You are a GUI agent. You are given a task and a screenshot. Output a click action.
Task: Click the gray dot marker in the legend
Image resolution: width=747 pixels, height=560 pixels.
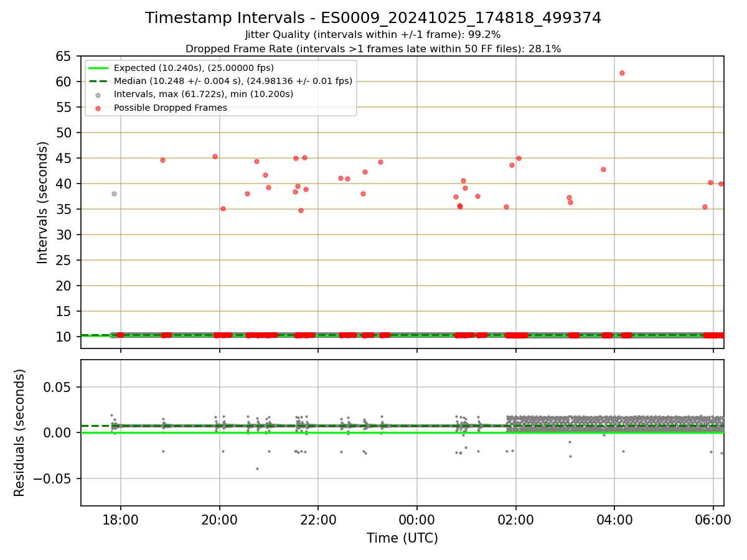click(x=98, y=95)
